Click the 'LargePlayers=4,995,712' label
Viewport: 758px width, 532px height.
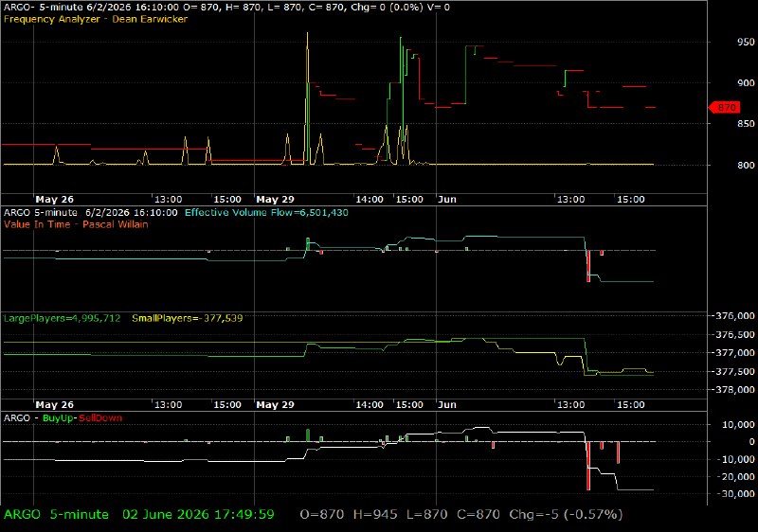click(x=62, y=318)
